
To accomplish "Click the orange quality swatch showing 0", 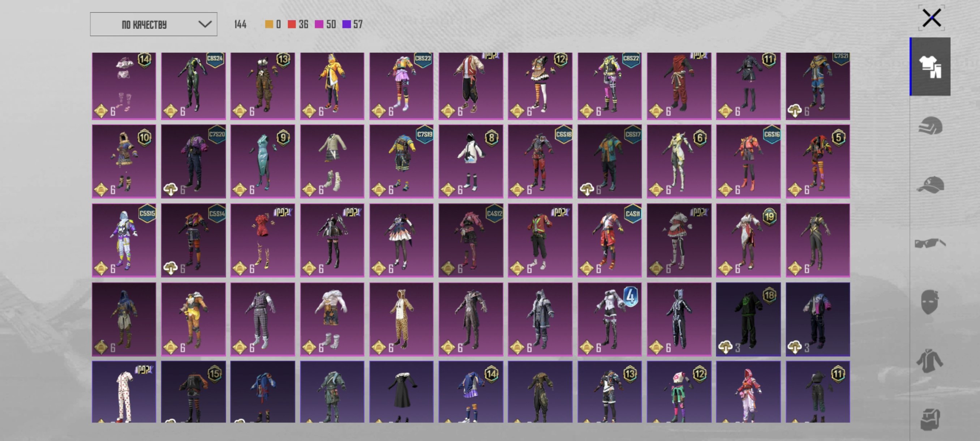I will tap(269, 24).
